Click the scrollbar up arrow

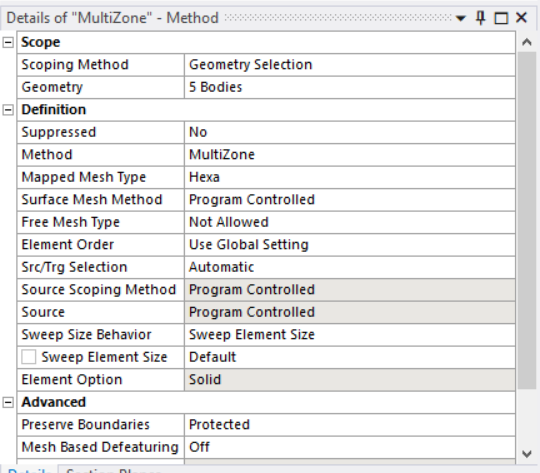point(527,42)
